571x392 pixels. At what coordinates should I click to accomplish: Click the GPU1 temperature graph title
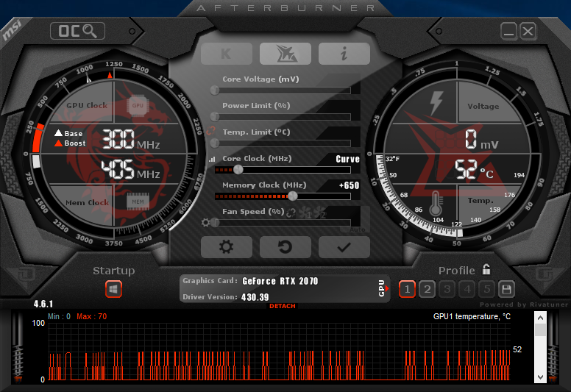(472, 316)
